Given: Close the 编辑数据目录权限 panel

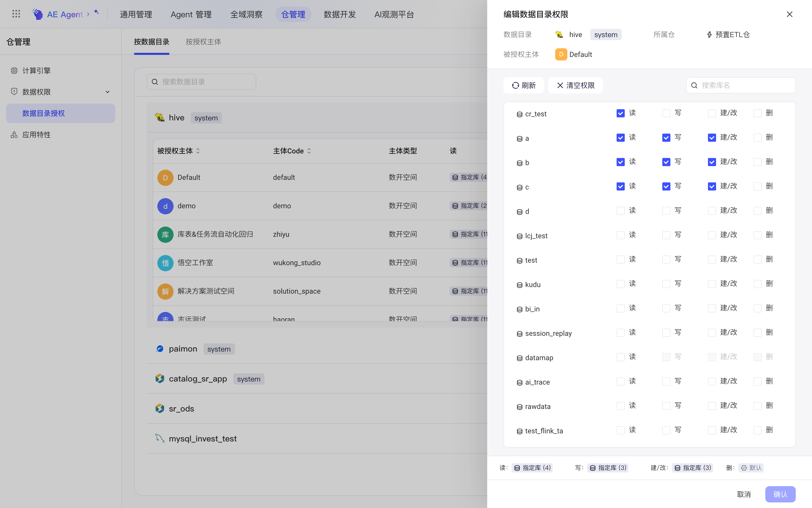Looking at the screenshot, I should tap(789, 14).
